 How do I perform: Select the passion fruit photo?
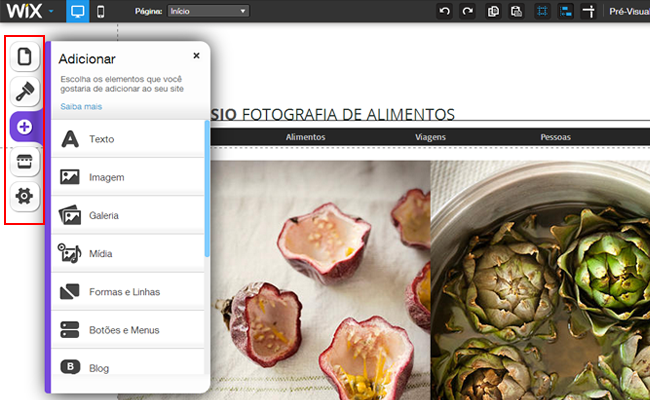(320, 280)
